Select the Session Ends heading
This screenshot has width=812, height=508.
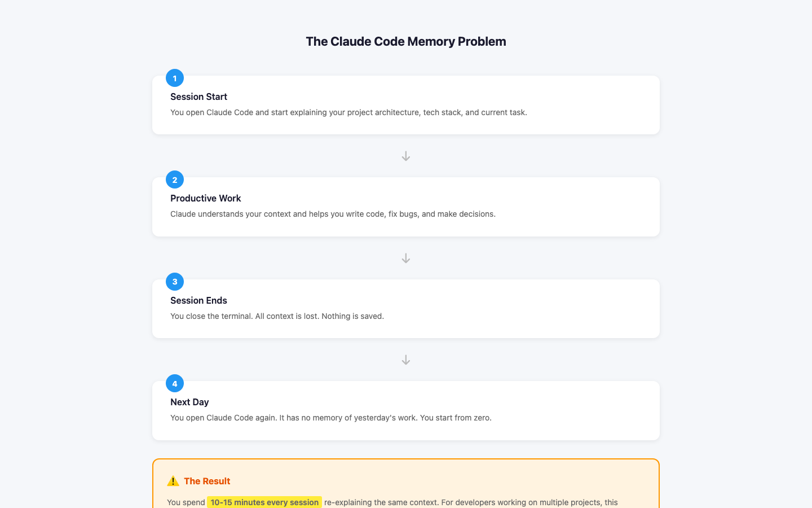tap(198, 300)
